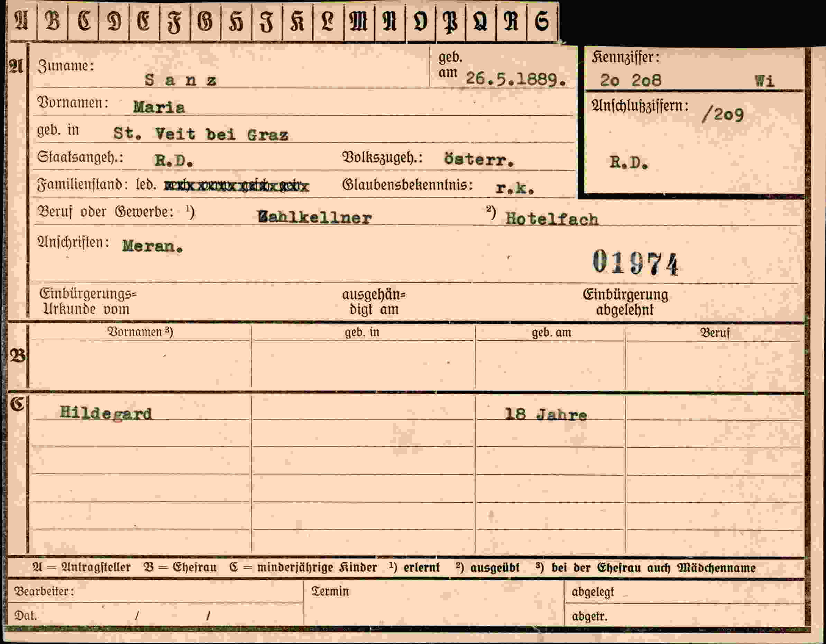The width and height of the screenshot is (826, 644).
Task: Click the footnote 'A = Antragsteller'
Action: (x=82, y=568)
